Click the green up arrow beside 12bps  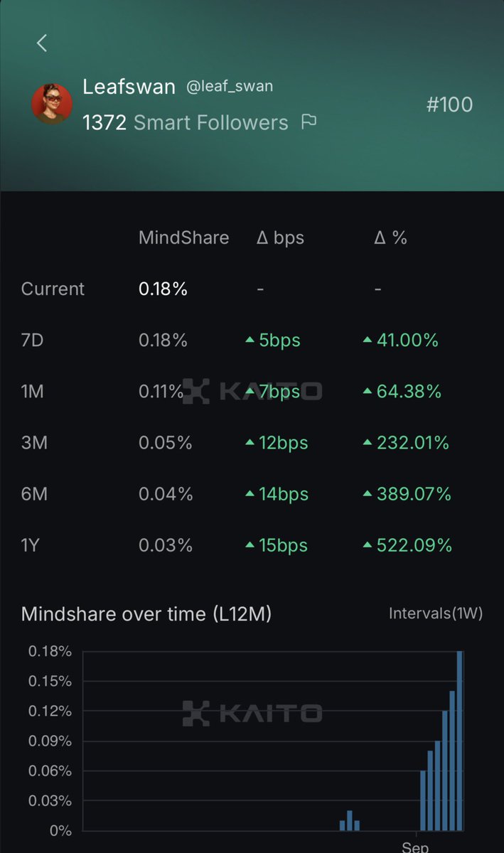coord(250,443)
